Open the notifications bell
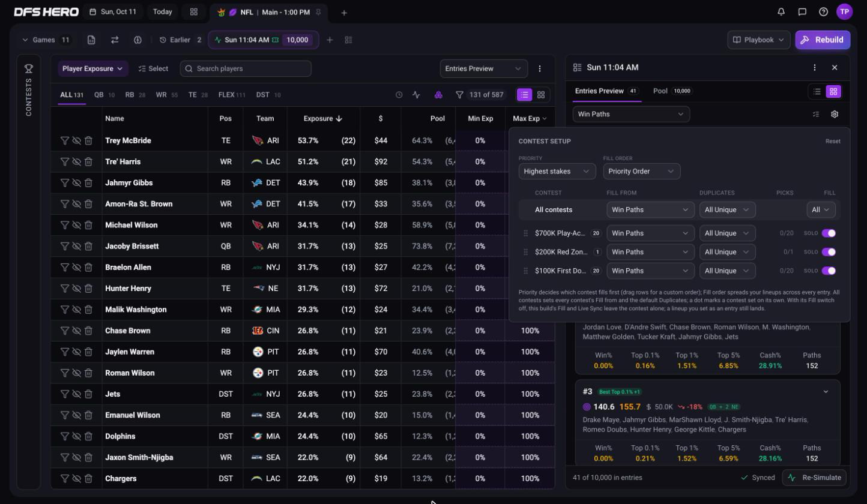This screenshot has height=504, width=867. (781, 11)
